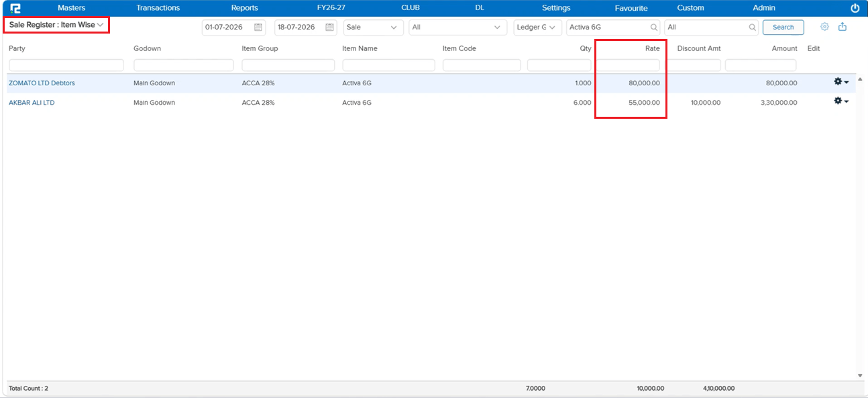Sort by Rate column header
The image size is (868, 398).
click(x=653, y=48)
